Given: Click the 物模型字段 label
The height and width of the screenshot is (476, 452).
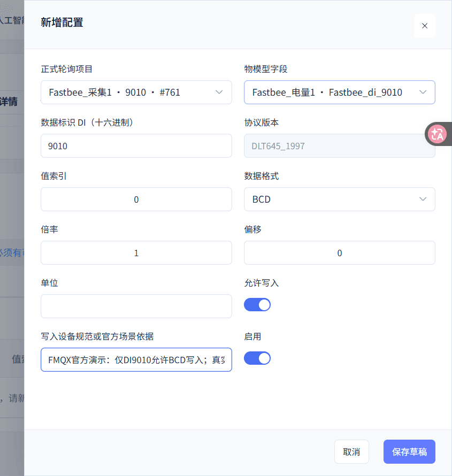Looking at the screenshot, I should coord(266,69).
